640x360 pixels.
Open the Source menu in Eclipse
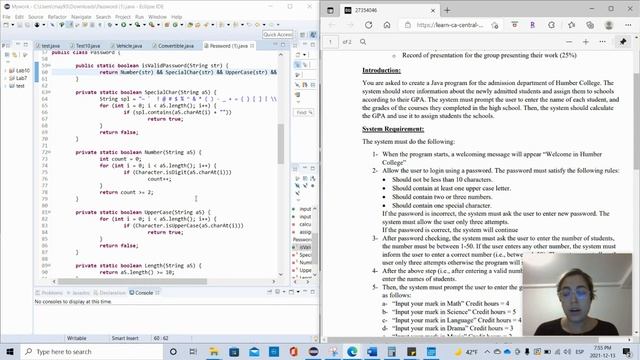point(36,17)
